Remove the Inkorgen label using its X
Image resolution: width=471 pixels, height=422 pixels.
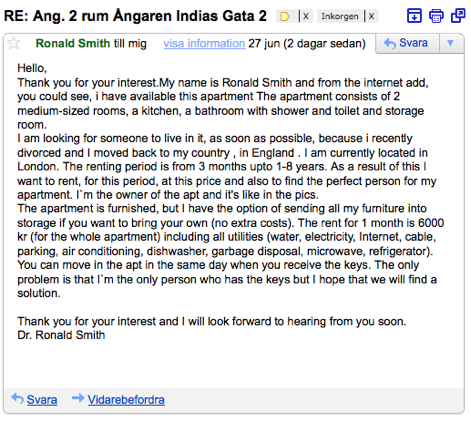(x=372, y=16)
